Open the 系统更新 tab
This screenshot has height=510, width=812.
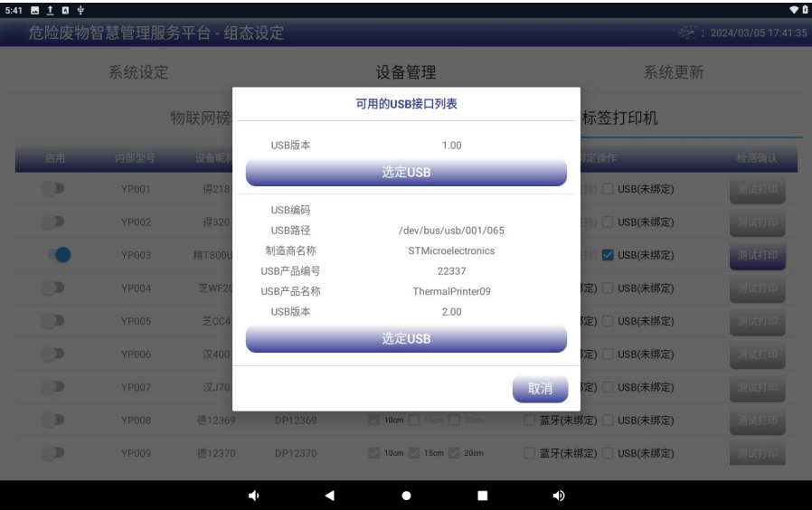click(674, 72)
